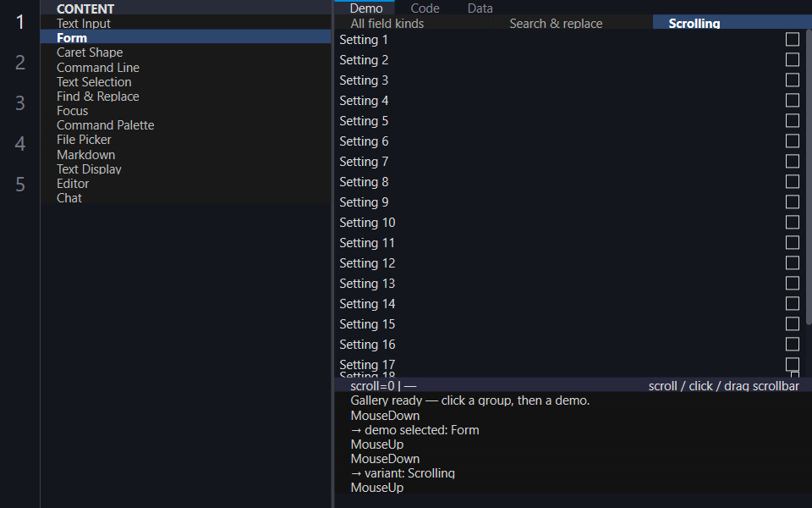Select group number 1 in the sidebar
Screen dimensions: 812x508
click(19, 22)
